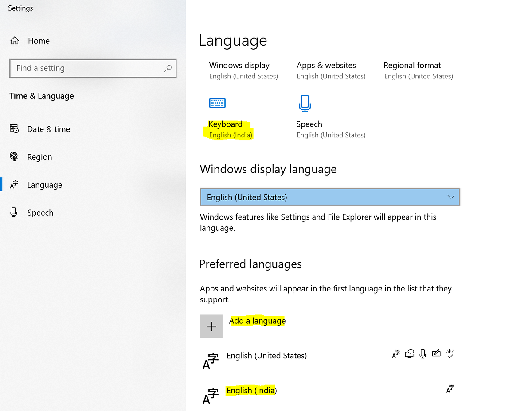
Task: Click the search magnifier in Find a setting
Action: pos(168,68)
